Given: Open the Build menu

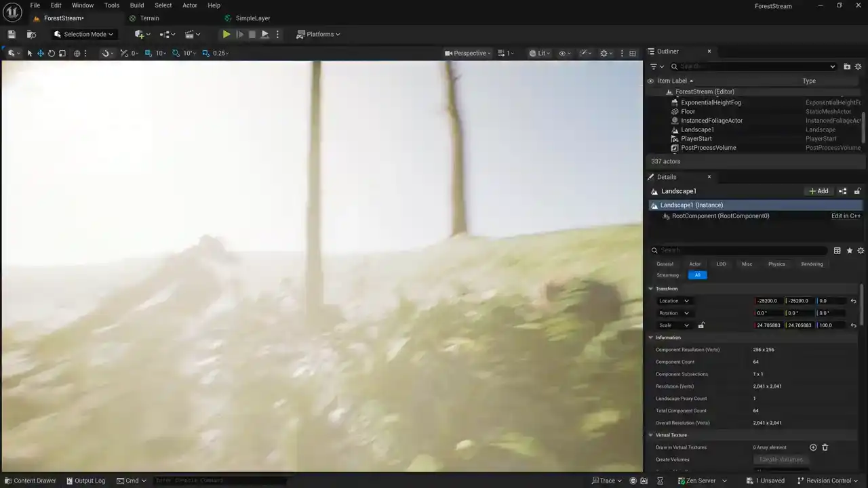Looking at the screenshot, I should click(137, 5).
